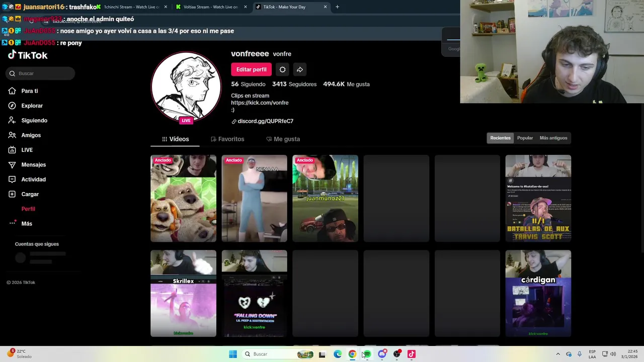Open the pinned NENAAA video
This screenshot has height=362, width=644.
click(x=254, y=199)
